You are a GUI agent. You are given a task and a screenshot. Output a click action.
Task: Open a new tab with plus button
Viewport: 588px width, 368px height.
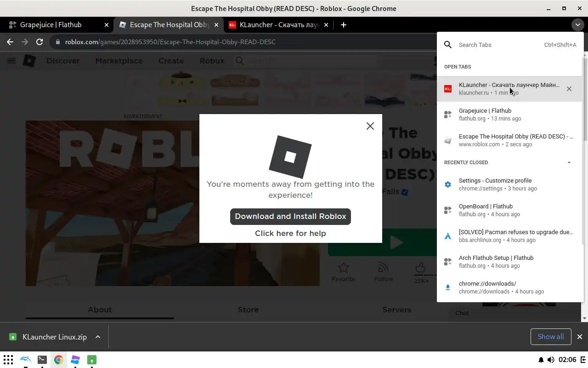[x=344, y=25]
